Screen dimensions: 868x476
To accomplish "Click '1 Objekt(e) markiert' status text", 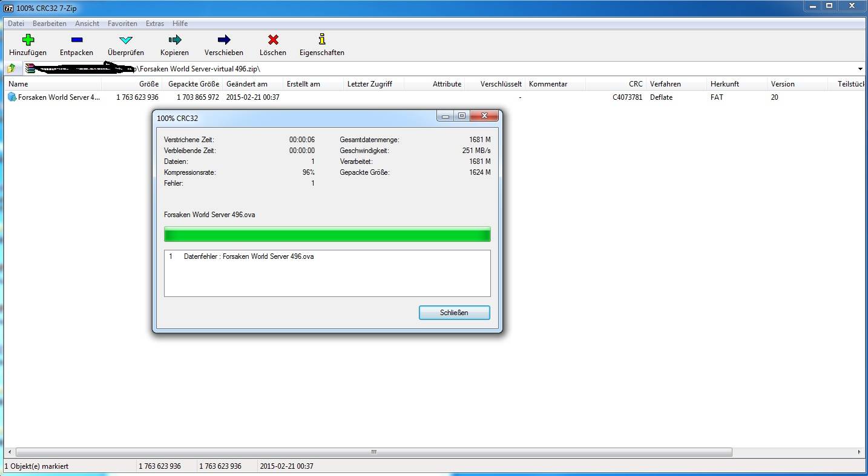I will pyautogui.click(x=36, y=466).
